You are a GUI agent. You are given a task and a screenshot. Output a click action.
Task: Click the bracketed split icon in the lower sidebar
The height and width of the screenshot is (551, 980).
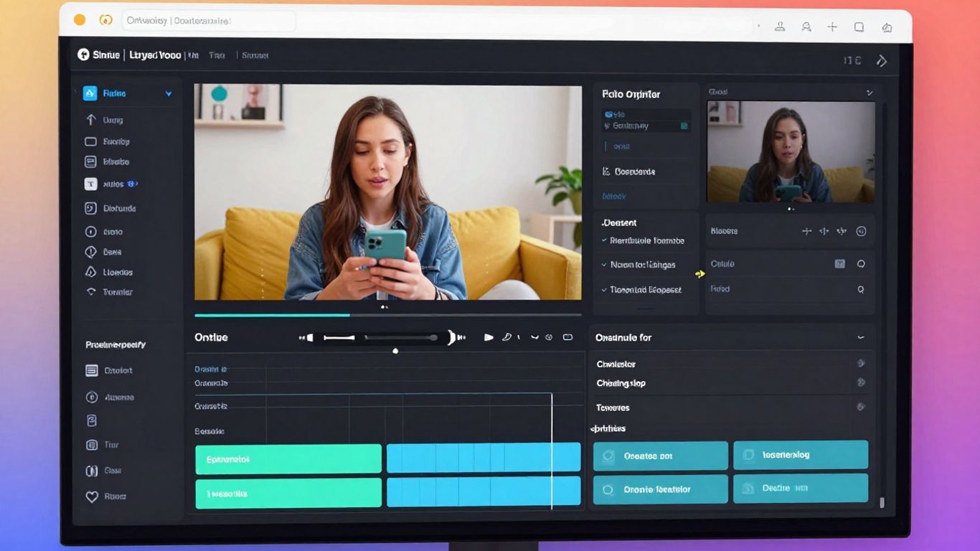(x=91, y=471)
